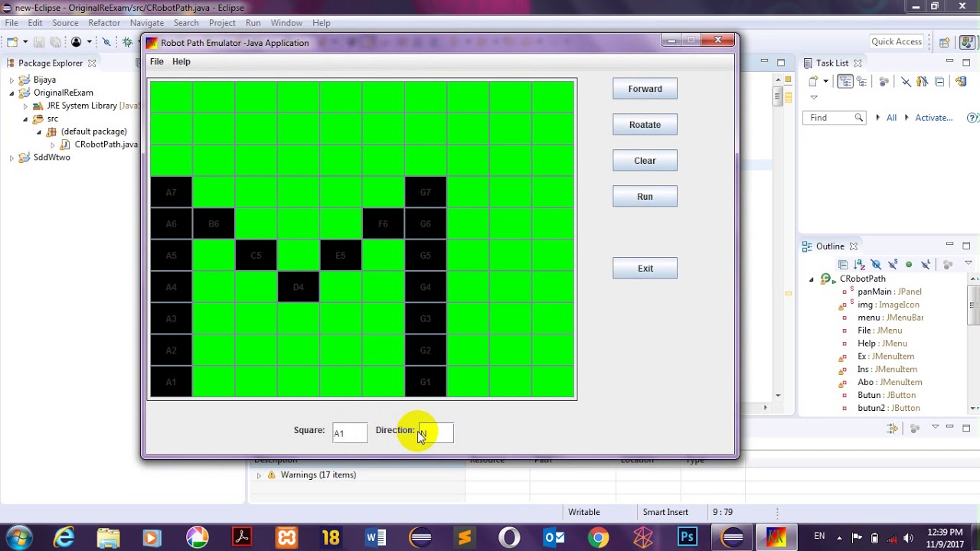Toggle Hide Static Members icon in Outline
The height and width of the screenshot is (551, 980).
click(x=893, y=264)
